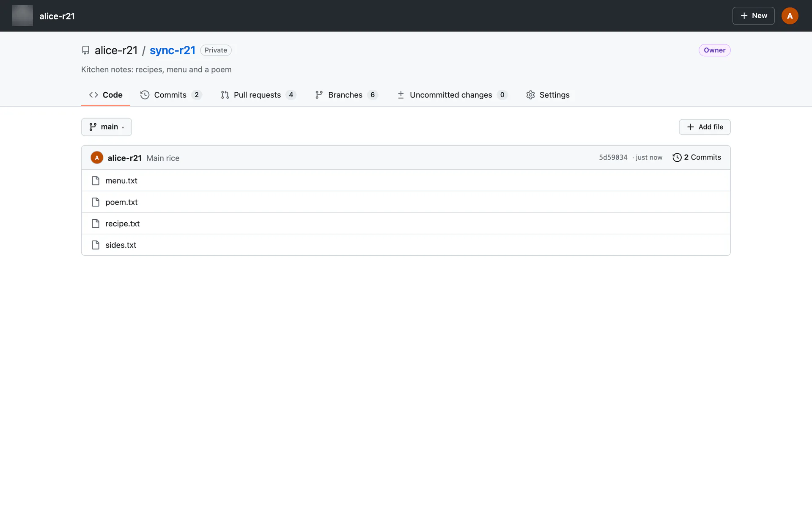Open menu.txt file
Image resolution: width=812 pixels, height=508 pixels.
(x=121, y=181)
